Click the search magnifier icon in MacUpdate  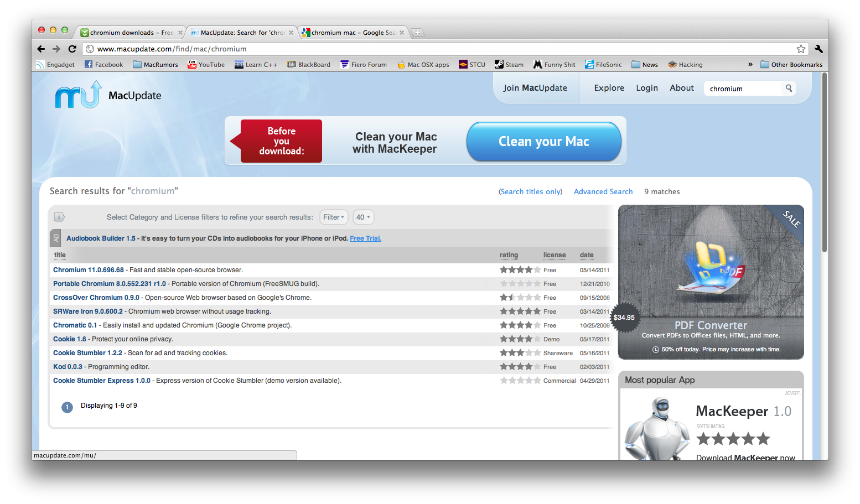coord(789,88)
